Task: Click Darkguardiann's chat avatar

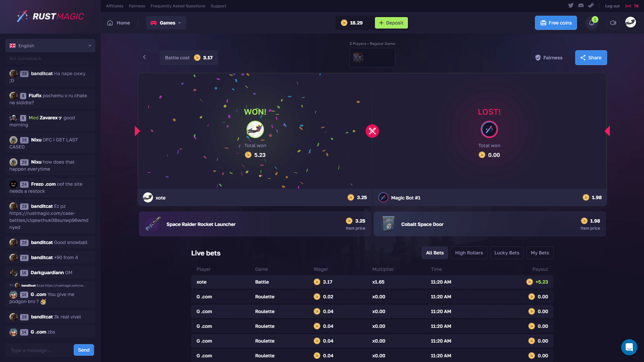Action: (13, 273)
